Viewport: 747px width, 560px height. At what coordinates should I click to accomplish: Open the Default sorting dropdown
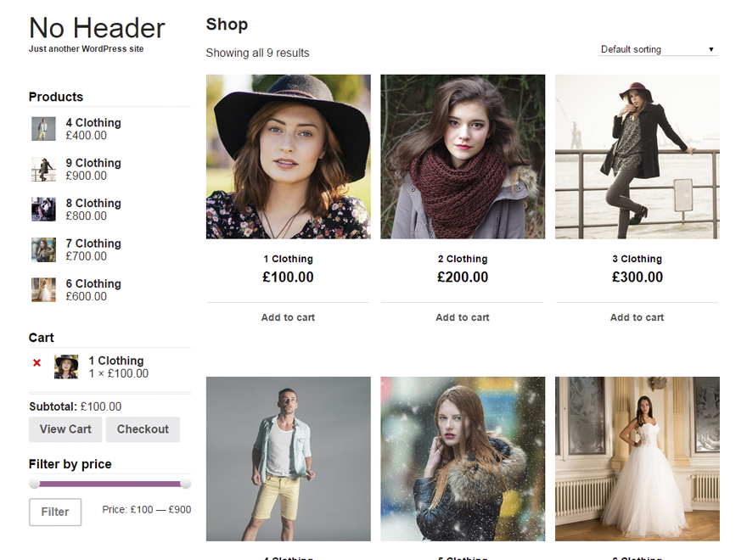658,49
